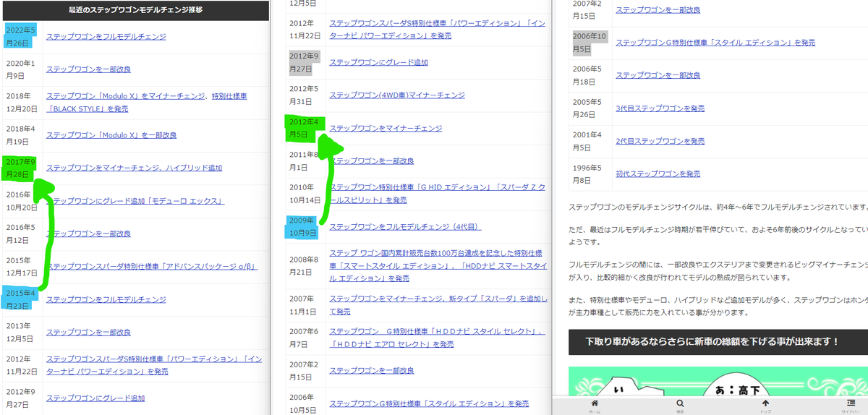Open the 2007年2月15日 一部改良 link in right panel
Viewport: 868px width, 415px height.
[x=658, y=10]
